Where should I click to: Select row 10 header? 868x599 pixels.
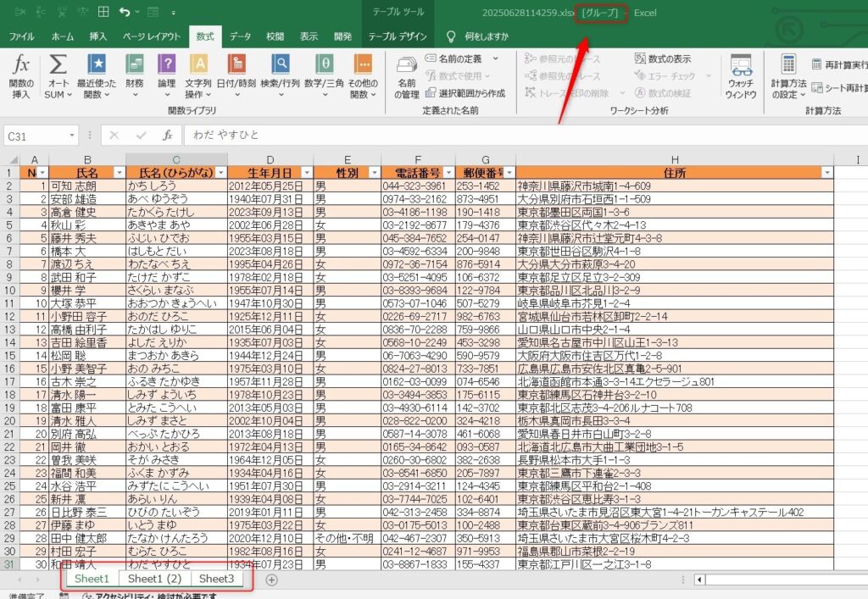(9, 291)
